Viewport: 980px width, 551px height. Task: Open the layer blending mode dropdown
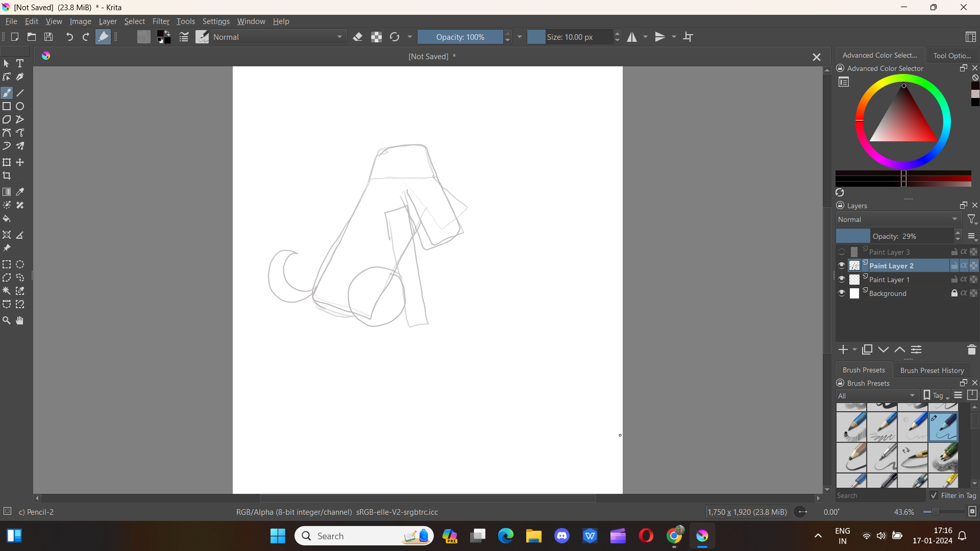[x=898, y=219]
